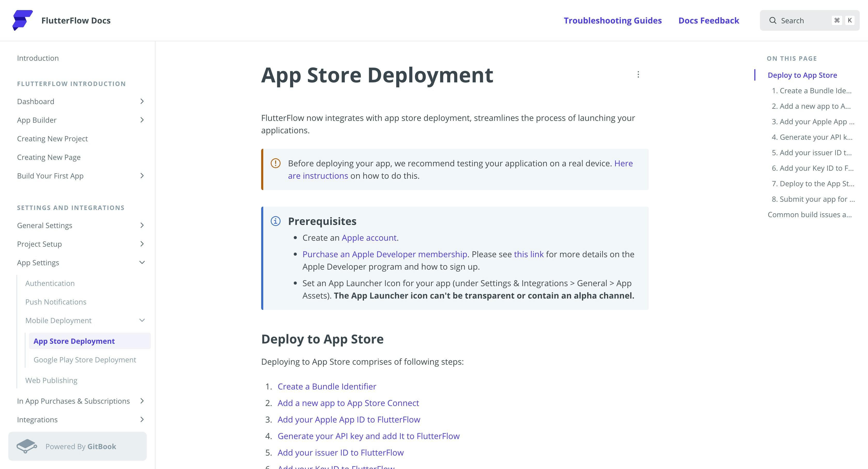This screenshot has width=868, height=469.
Task: Click the Build Your First App label
Action: click(x=50, y=176)
